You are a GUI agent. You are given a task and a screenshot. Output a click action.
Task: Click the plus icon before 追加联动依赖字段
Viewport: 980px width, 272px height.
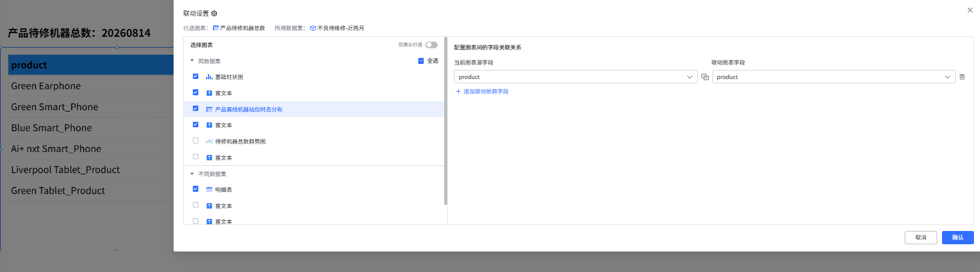click(x=458, y=92)
